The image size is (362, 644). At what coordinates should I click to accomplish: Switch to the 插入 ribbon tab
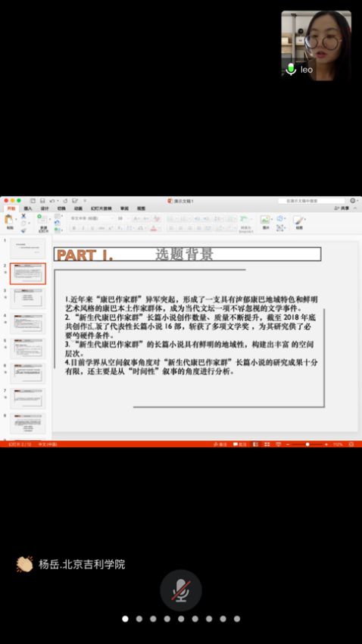point(27,208)
